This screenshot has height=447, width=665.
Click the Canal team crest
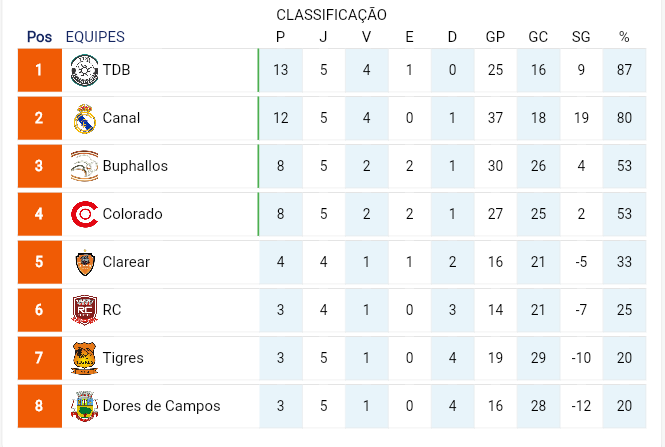(84, 119)
